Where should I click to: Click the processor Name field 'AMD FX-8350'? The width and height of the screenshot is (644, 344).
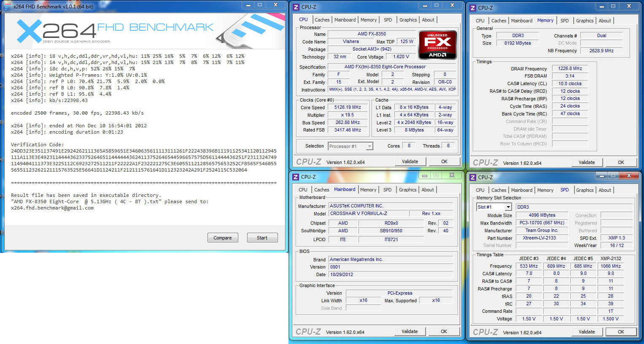[x=372, y=34]
